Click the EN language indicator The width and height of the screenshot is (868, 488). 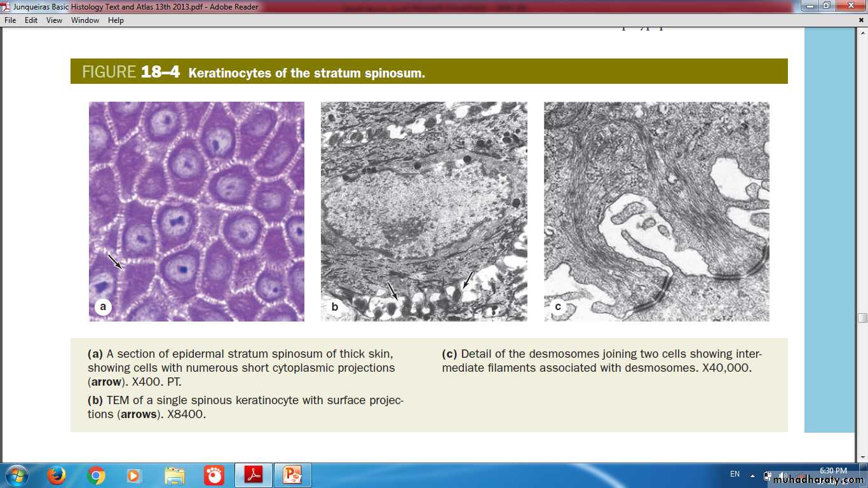(735, 475)
